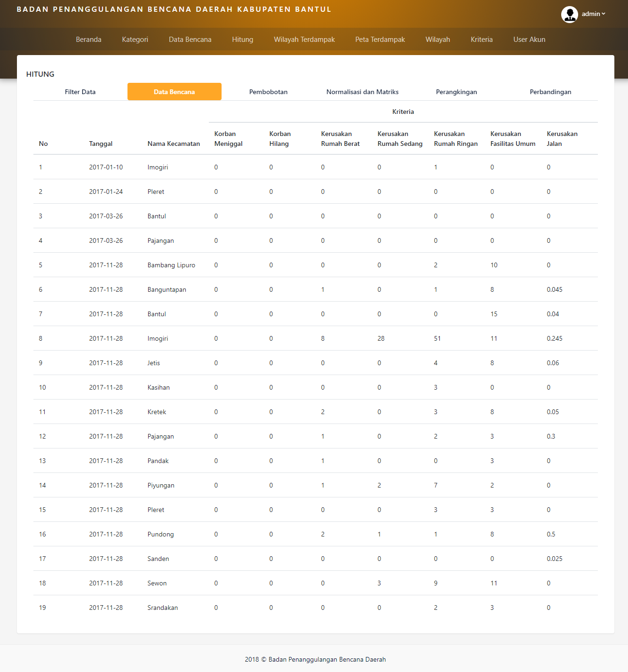Screen dimensions: 628x672
Task: Switch to the Filter Data tab
Action: pos(80,92)
